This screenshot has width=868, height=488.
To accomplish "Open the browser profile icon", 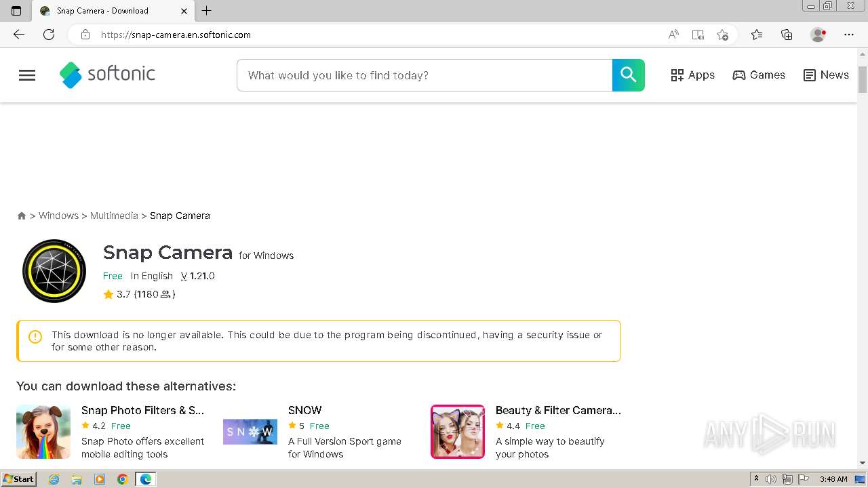I will click(818, 35).
